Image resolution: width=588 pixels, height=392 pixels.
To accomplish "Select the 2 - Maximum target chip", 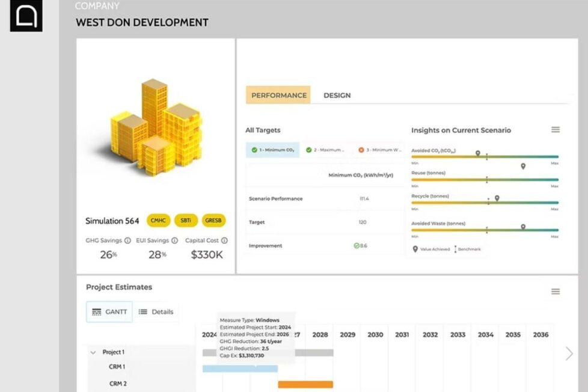I will pyautogui.click(x=324, y=150).
